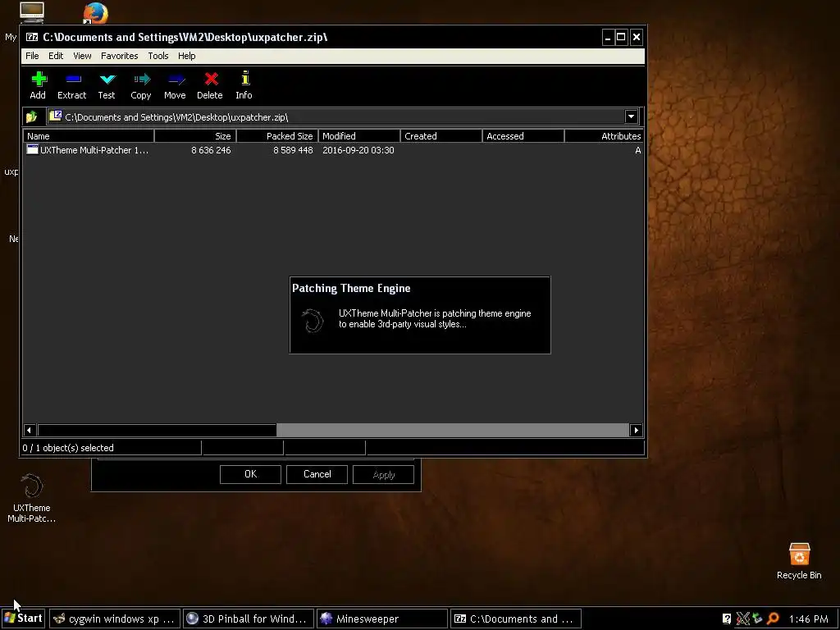Click the OK button behind 7-Zip
The image size is (840, 630).
250,474
